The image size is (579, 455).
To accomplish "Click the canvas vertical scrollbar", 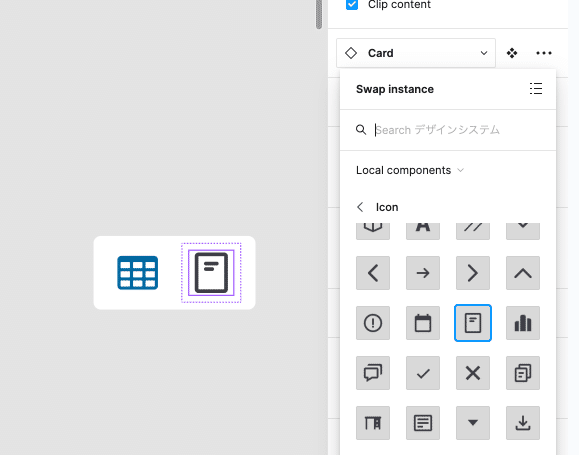I will pyautogui.click(x=319, y=14).
